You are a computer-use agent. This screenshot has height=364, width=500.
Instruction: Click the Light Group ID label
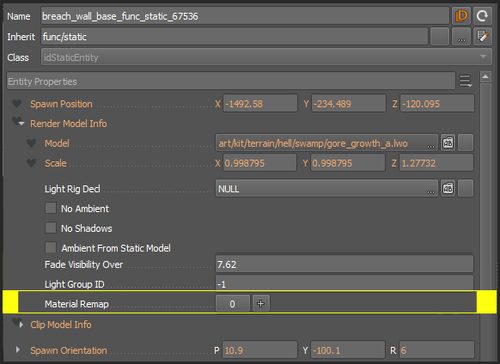pyautogui.click(x=74, y=284)
